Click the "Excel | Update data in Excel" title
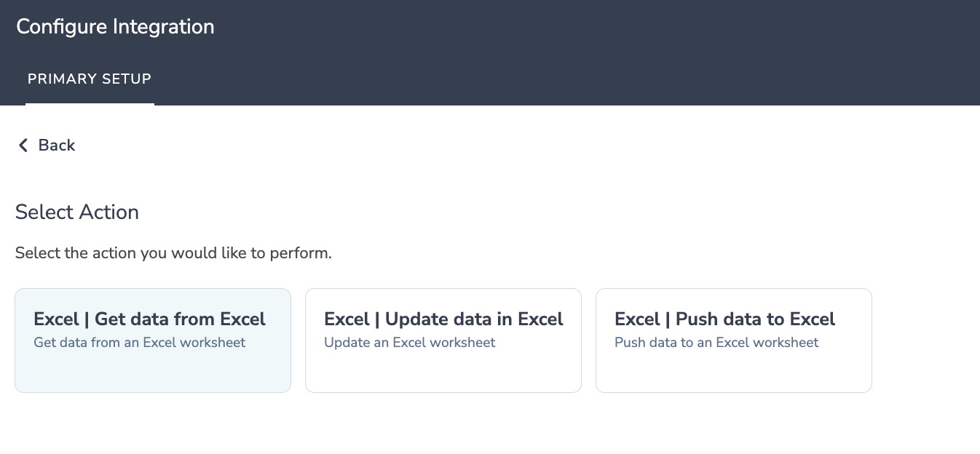980x454 pixels. [x=443, y=319]
